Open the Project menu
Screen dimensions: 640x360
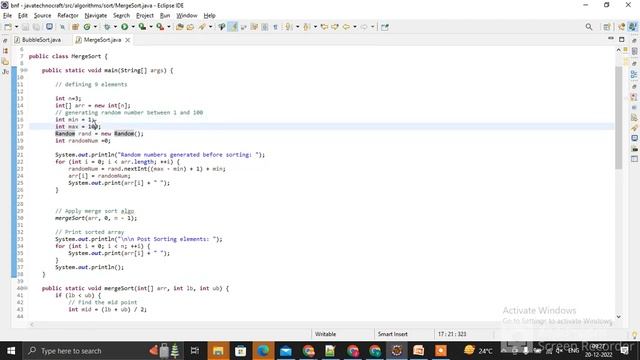coord(145,16)
